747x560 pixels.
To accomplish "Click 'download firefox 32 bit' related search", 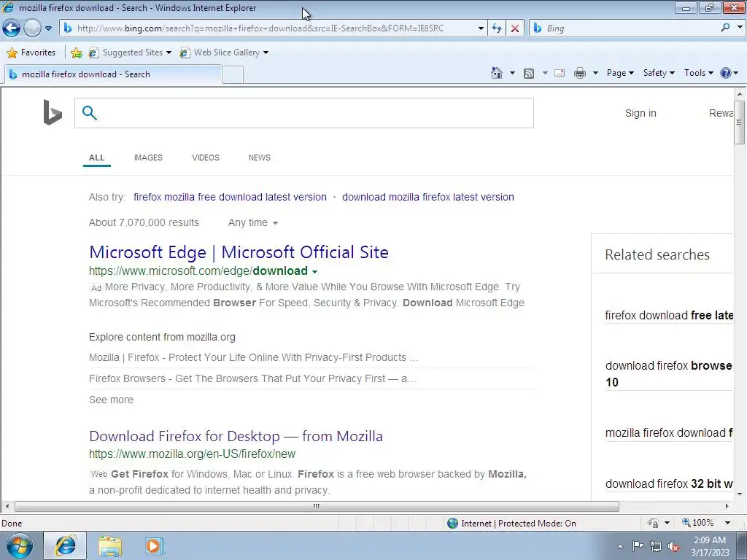I will (669, 484).
